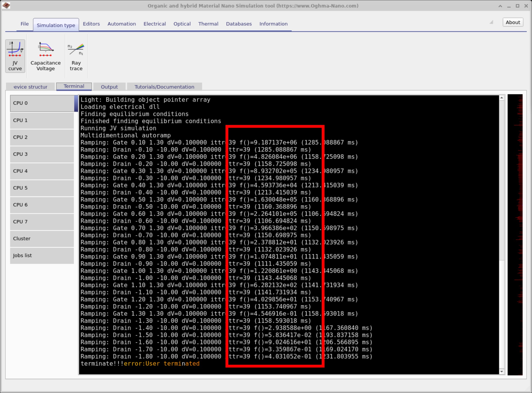Switch to the Output tab

[109, 87]
